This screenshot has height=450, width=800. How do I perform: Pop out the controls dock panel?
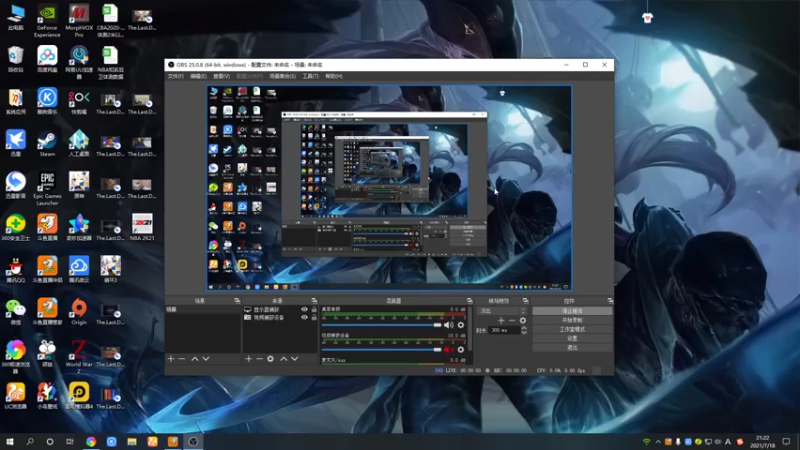[x=610, y=301]
